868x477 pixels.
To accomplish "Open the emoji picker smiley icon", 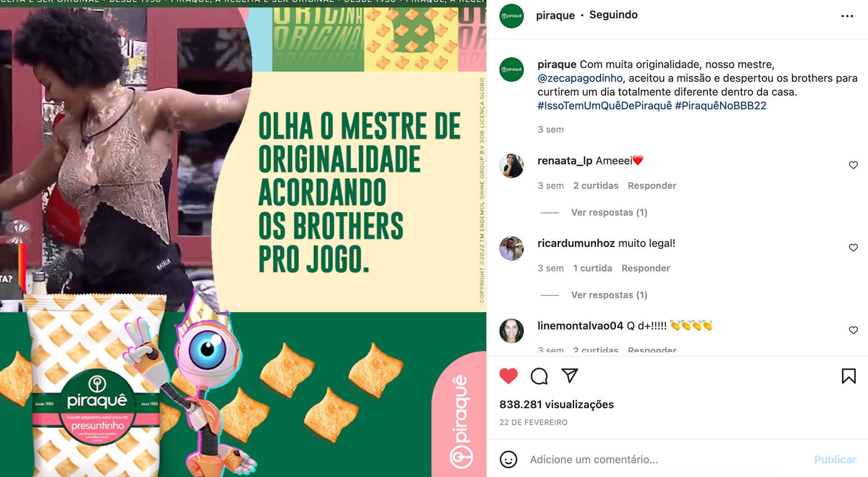I will point(508,459).
